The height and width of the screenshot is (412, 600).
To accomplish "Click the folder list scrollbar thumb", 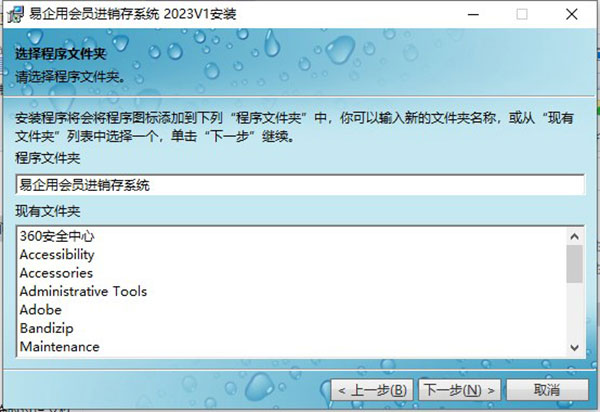I will click(x=574, y=264).
